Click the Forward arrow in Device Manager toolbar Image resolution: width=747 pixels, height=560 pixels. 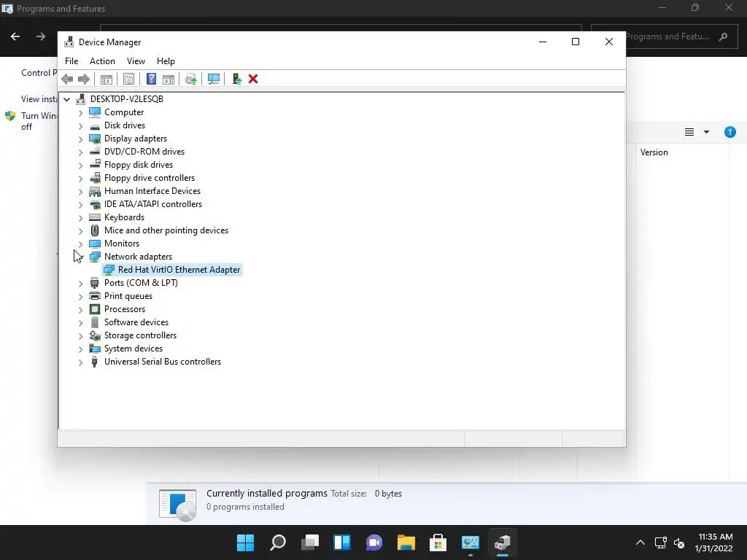83,79
